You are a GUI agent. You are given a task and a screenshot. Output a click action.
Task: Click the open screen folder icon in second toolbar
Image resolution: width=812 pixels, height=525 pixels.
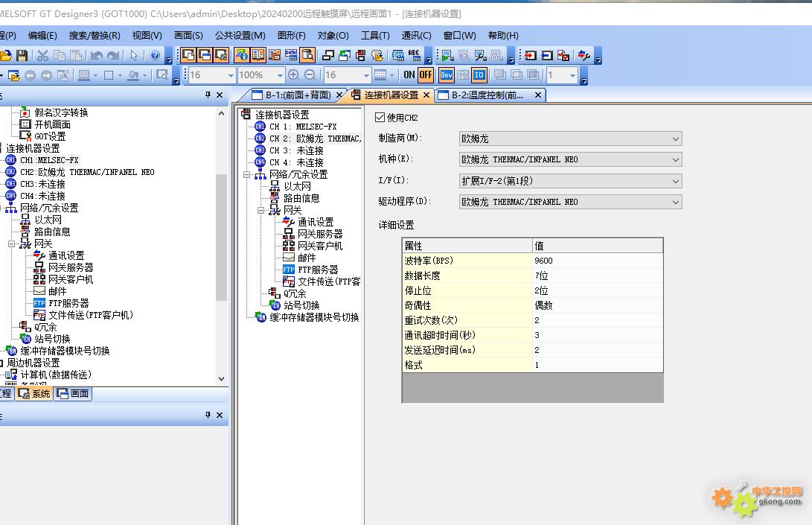coord(13,75)
